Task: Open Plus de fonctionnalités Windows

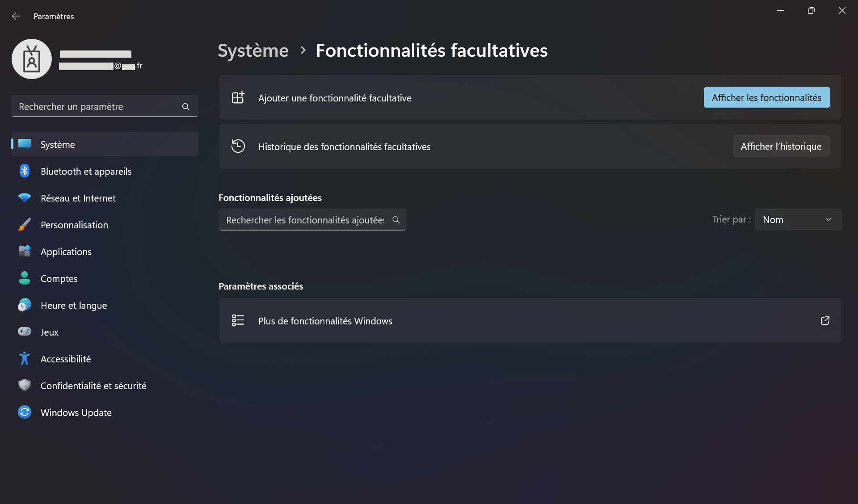Action: (x=325, y=321)
